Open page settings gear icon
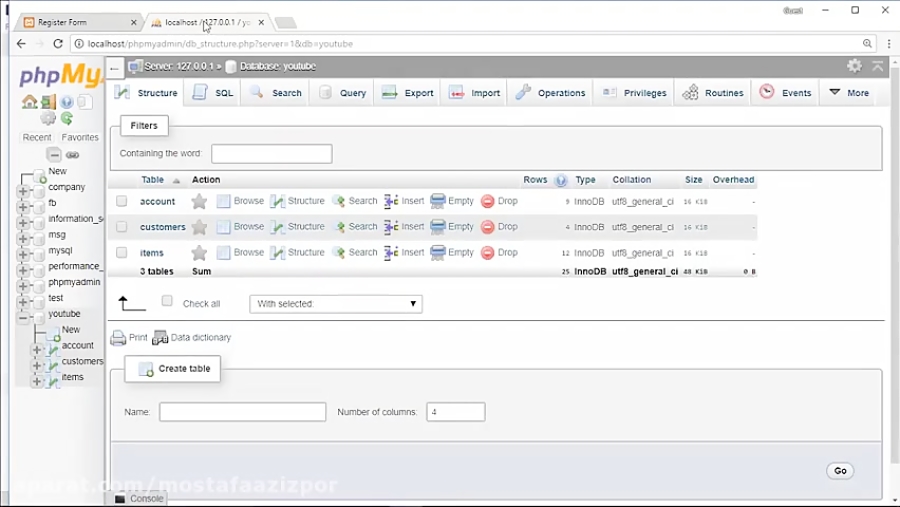This screenshot has width=900, height=507. pyautogui.click(x=854, y=66)
